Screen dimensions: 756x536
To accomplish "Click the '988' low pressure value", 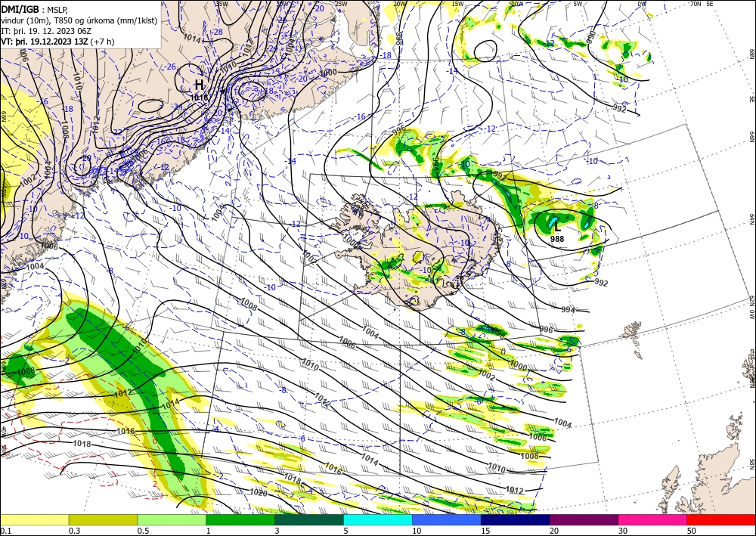I will point(557,238).
